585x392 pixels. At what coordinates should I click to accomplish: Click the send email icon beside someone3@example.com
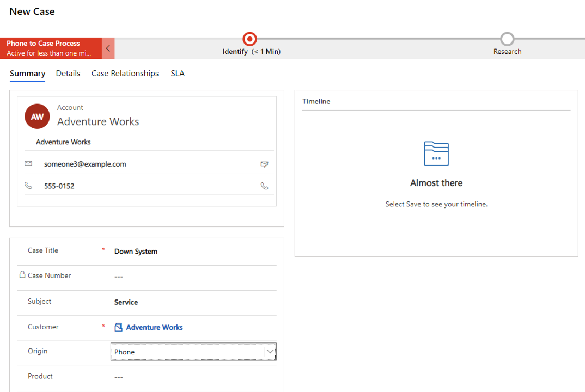(264, 164)
